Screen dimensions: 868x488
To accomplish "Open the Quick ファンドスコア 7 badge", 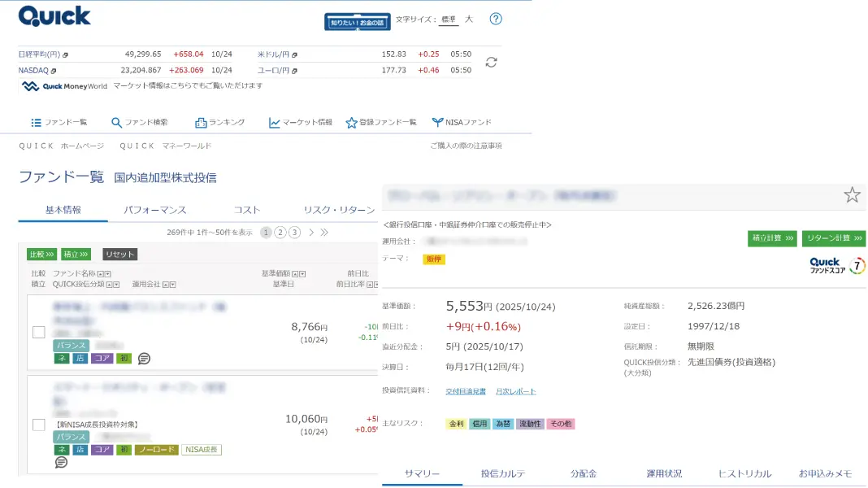I will click(x=837, y=266).
